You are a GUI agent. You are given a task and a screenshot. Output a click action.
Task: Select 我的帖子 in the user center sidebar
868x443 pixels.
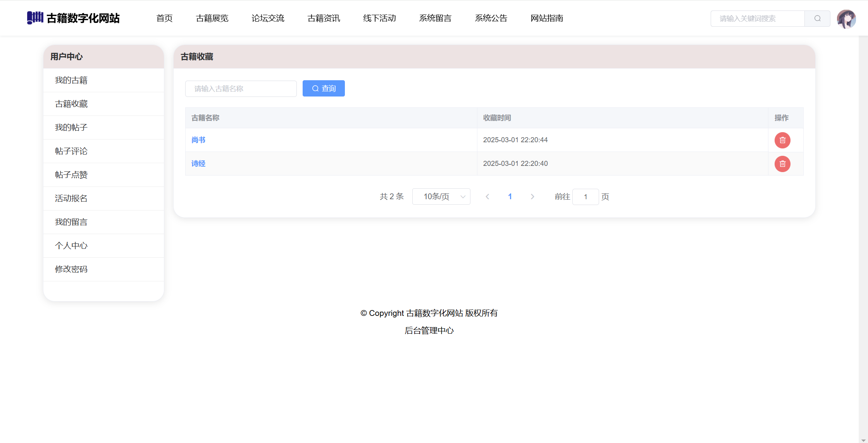click(x=71, y=128)
